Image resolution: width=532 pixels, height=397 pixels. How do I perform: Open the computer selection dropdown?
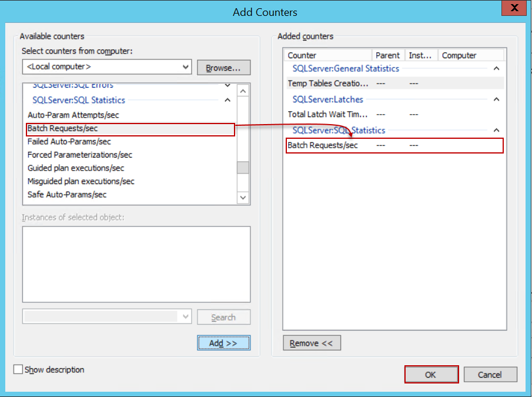186,66
